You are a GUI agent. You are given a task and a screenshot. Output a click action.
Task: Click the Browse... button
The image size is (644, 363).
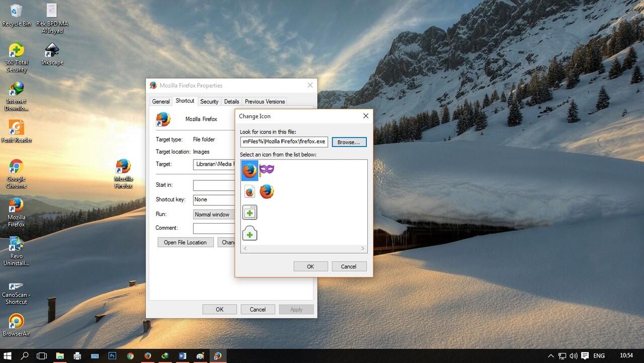coord(349,142)
